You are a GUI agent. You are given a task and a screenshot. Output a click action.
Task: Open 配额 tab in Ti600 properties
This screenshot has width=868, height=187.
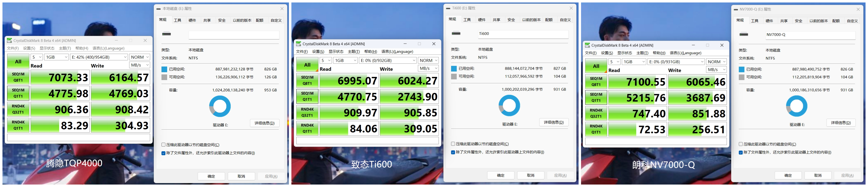549,20
